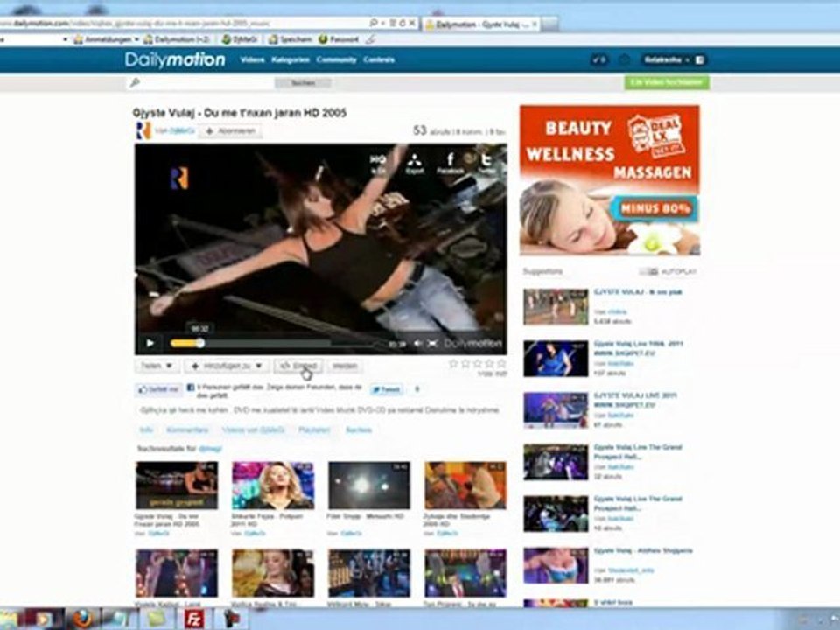
Task: Share to Facebook via the player overlay icon
Action: pyautogui.click(x=450, y=163)
